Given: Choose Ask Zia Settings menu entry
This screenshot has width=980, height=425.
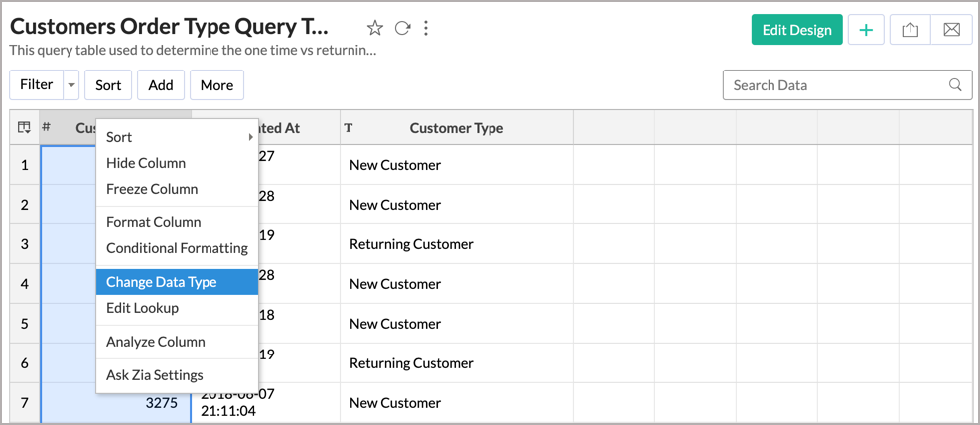Looking at the screenshot, I should (155, 375).
